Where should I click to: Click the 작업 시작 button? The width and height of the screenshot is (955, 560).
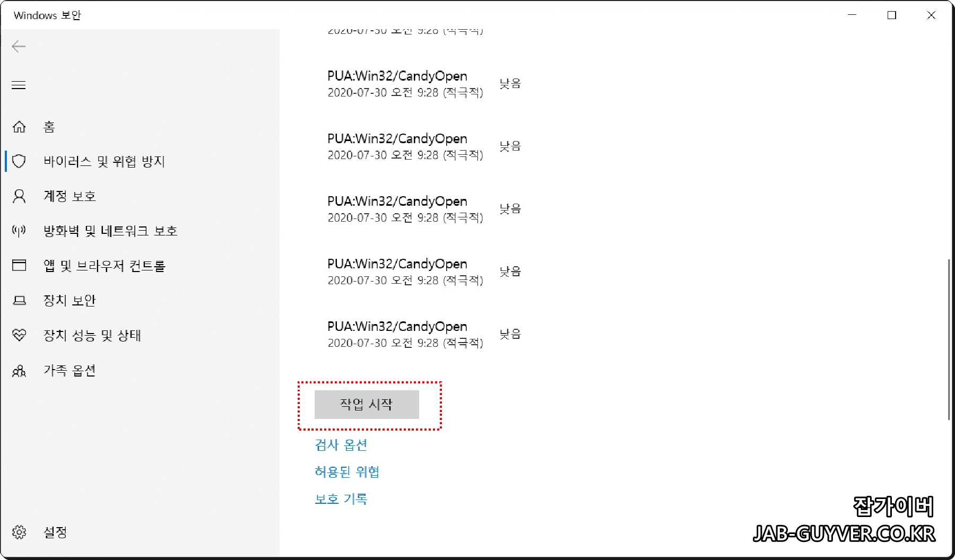[367, 405]
